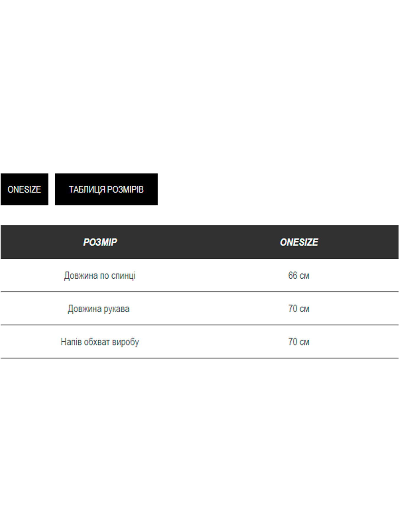Select the Напів обхват виробу row label
The height and width of the screenshot is (532, 399).
100,342
